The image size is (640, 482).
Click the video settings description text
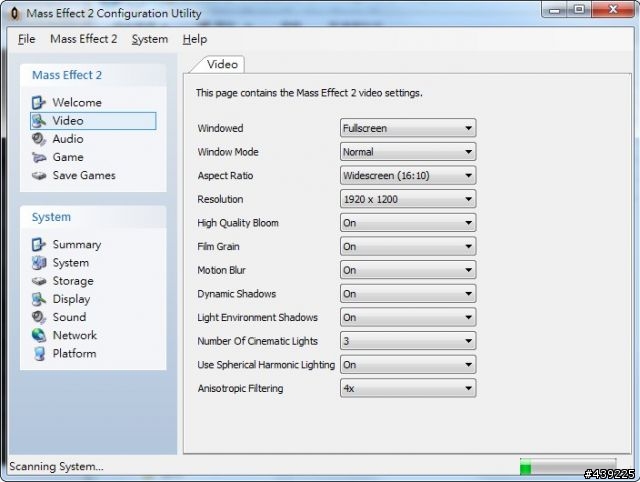[309, 93]
